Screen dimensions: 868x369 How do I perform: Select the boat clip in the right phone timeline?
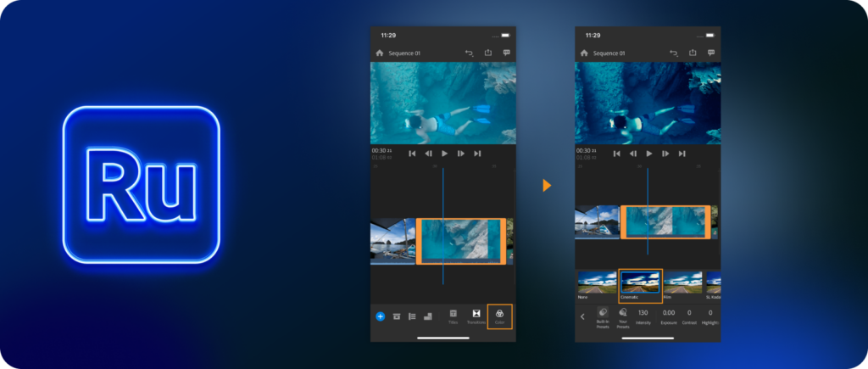pos(597,222)
